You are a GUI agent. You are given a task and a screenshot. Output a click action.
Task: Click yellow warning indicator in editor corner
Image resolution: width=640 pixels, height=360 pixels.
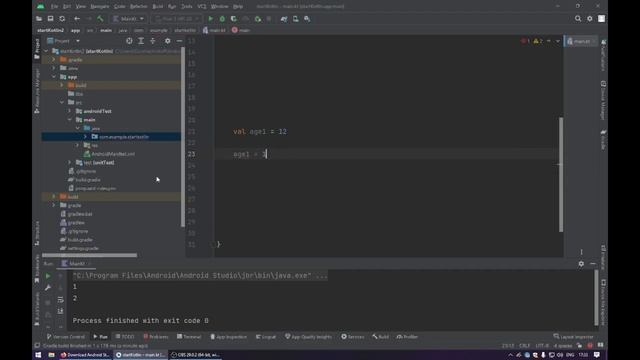538,41
